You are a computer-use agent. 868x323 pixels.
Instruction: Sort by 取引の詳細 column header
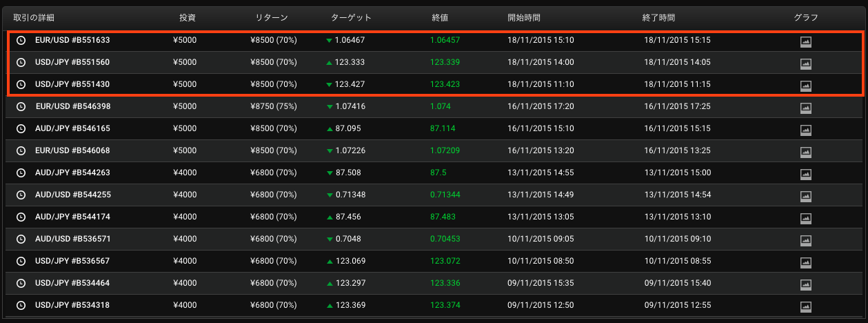point(33,17)
